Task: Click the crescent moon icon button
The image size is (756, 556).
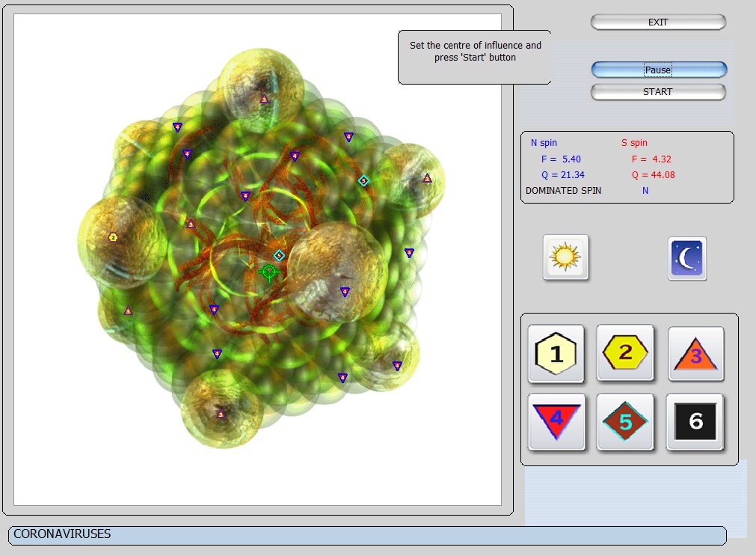Action: (686, 258)
